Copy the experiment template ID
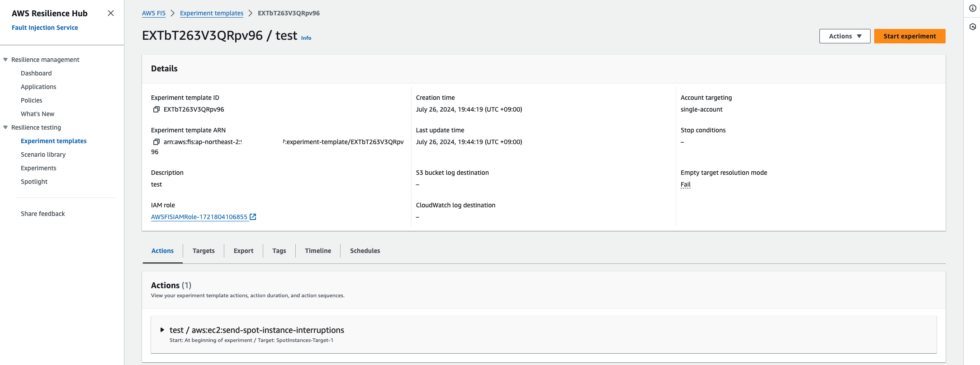Viewport: 980px width, 365px height. pyautogui.click(x=156, y=109)
